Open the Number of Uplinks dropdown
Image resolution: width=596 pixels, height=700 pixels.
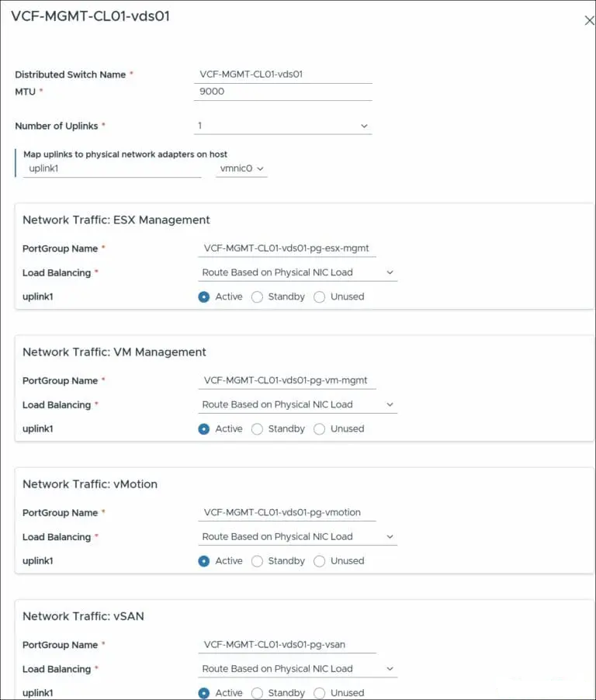(x=282, y=126)
